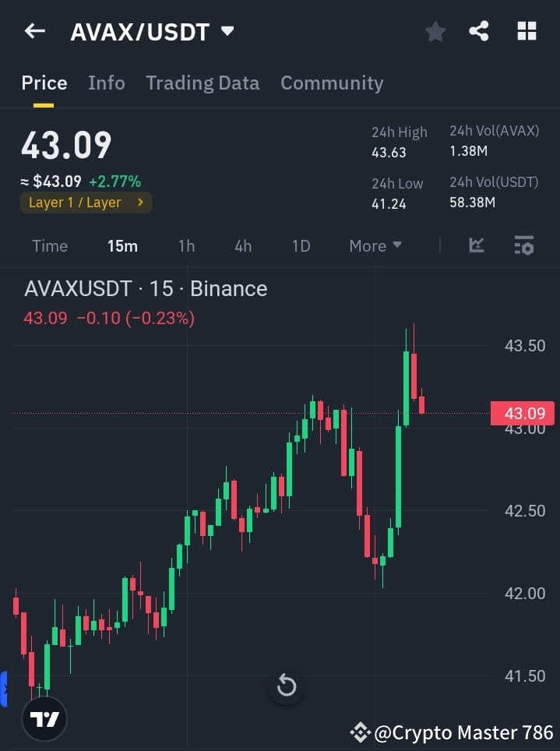
Task: Click the apps grid icon top right
Action: point(527,31)
